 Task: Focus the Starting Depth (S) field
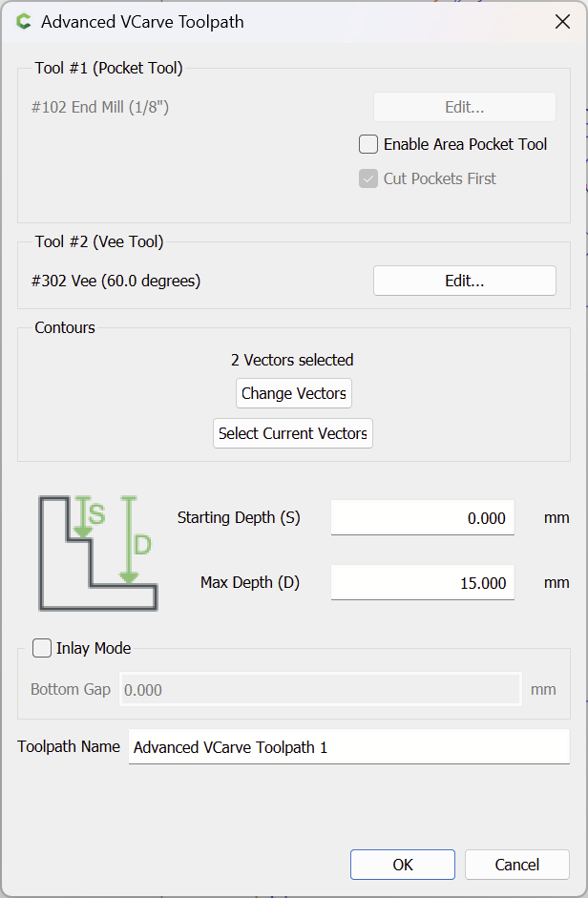click(x=422, y=518)
